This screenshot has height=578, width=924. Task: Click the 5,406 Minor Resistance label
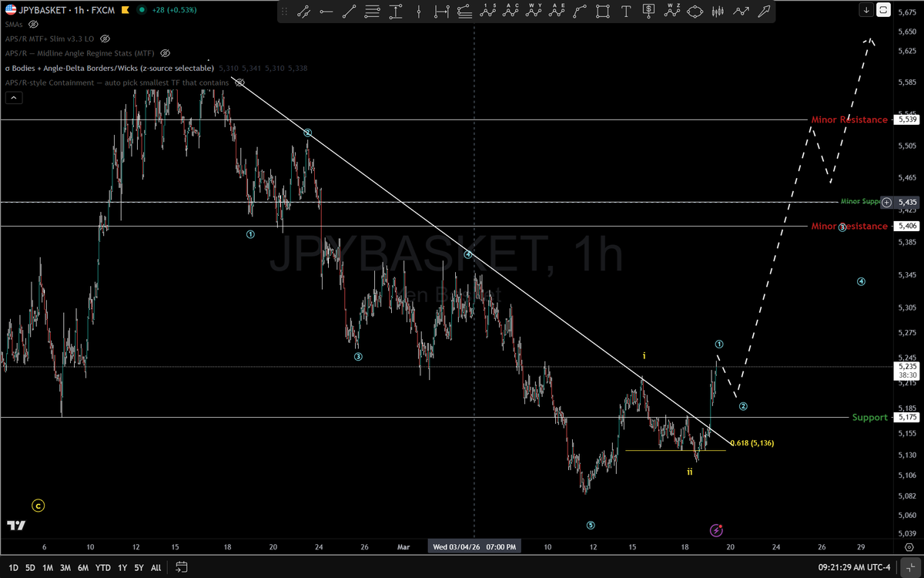(849, 227)
